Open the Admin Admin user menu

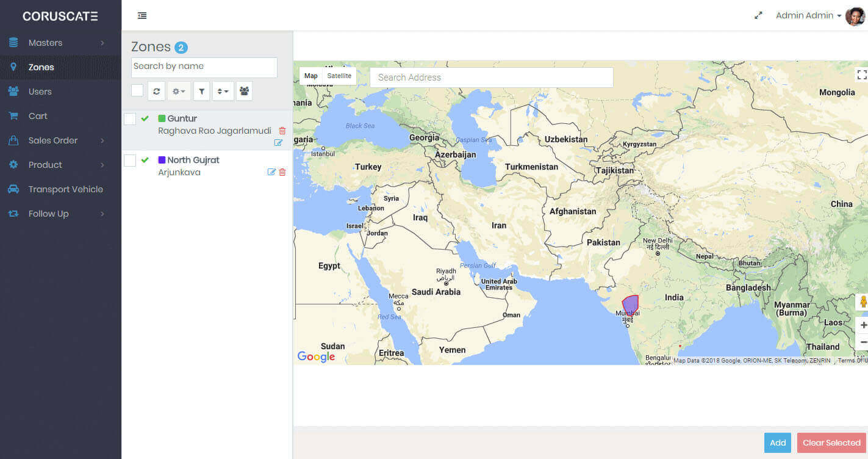pos(808,15)
